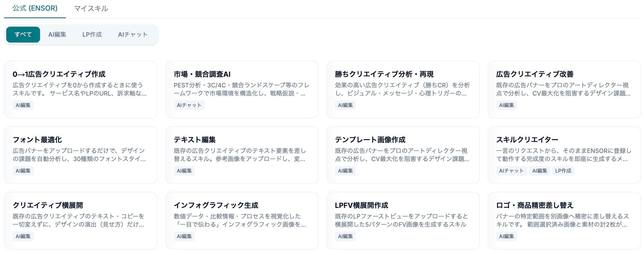Filter skills by LP作成
644x255 pixels.
click(92, 34)
